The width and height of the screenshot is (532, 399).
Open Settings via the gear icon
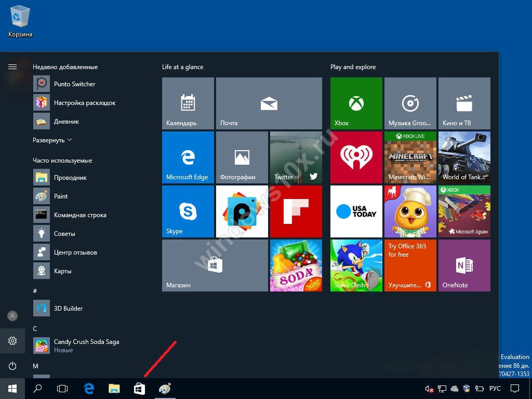[x=12, y=341]
